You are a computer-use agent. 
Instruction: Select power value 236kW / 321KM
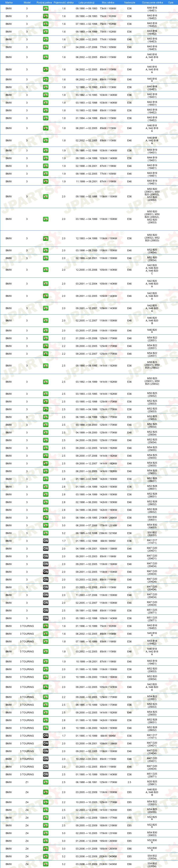tap(108, 533)
